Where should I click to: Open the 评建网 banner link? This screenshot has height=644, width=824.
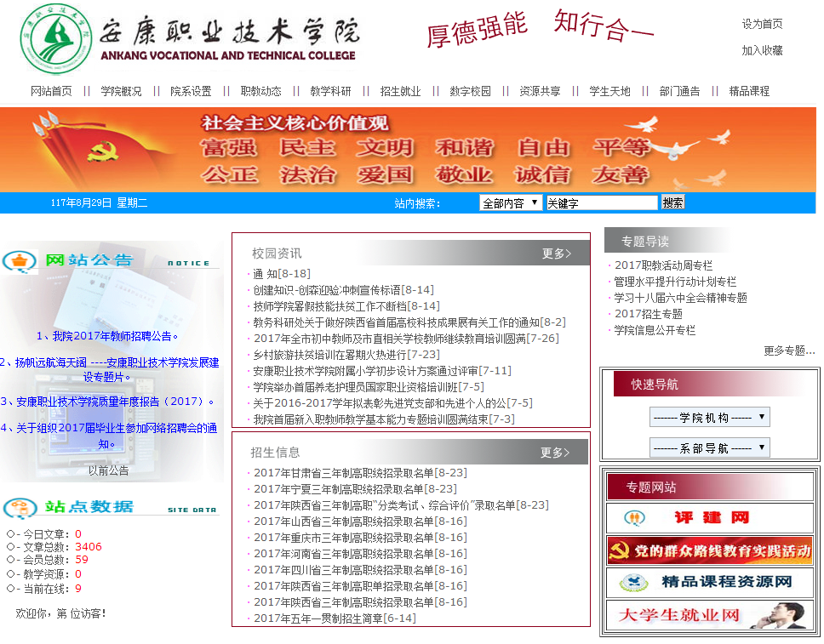coord(709,518)
